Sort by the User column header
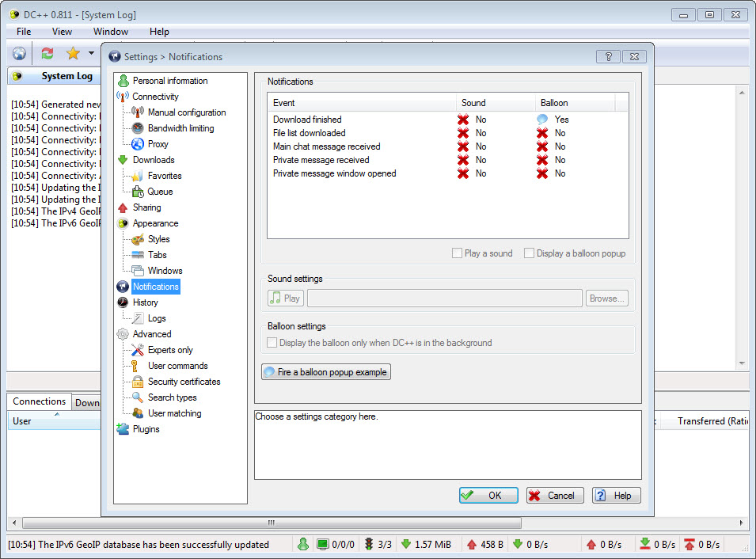The height and width of the screenshot is (559, 756). click(x=54, y=421)
